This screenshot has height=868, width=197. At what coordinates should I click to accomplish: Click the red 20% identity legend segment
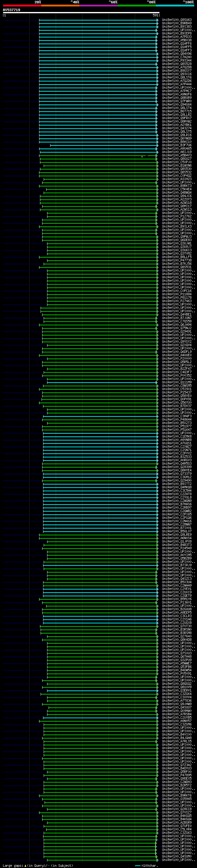point(22,6)
